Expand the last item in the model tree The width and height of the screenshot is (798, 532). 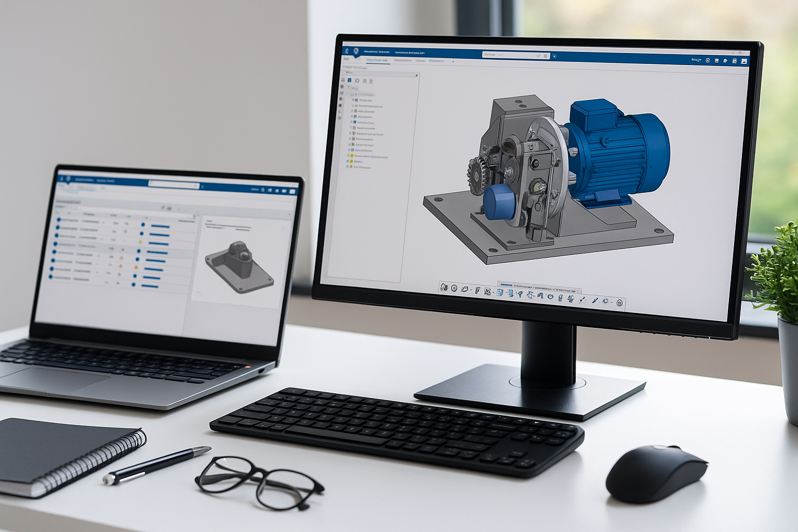point(348,167)
